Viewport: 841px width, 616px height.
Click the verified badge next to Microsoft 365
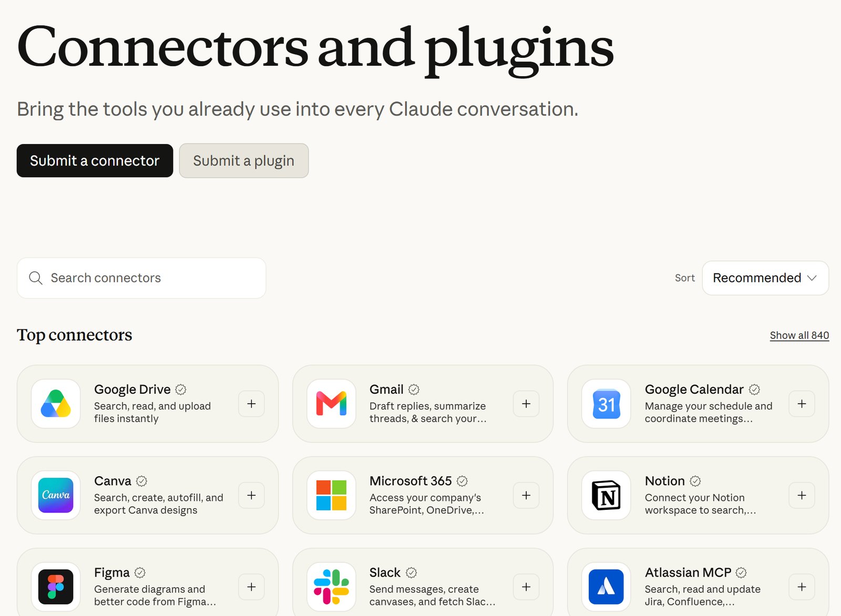(x=462, y=481)
